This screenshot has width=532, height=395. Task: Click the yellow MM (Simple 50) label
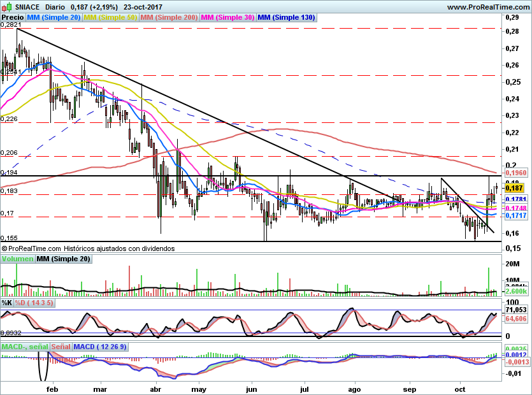110,18
